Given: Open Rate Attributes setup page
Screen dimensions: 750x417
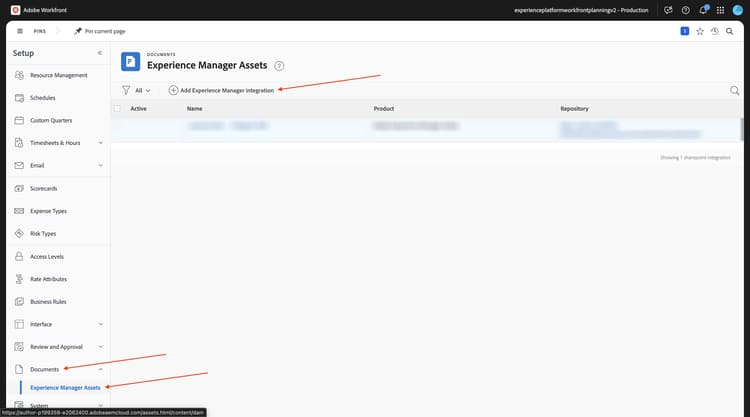Looking at the screenshot, I should pos(48,279).
